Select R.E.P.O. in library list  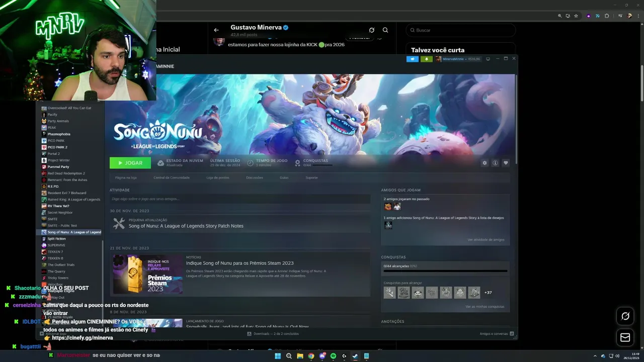[x=53, y=187]
